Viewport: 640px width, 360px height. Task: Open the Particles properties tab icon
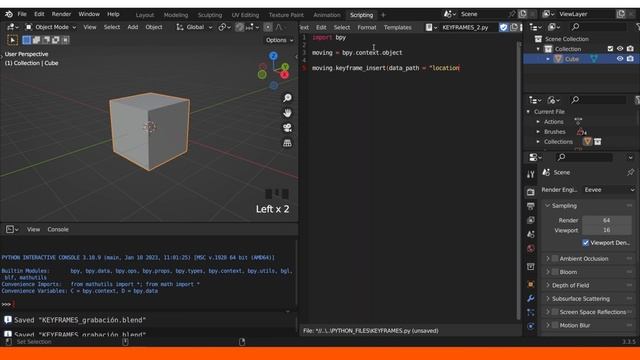click(531, 313)
